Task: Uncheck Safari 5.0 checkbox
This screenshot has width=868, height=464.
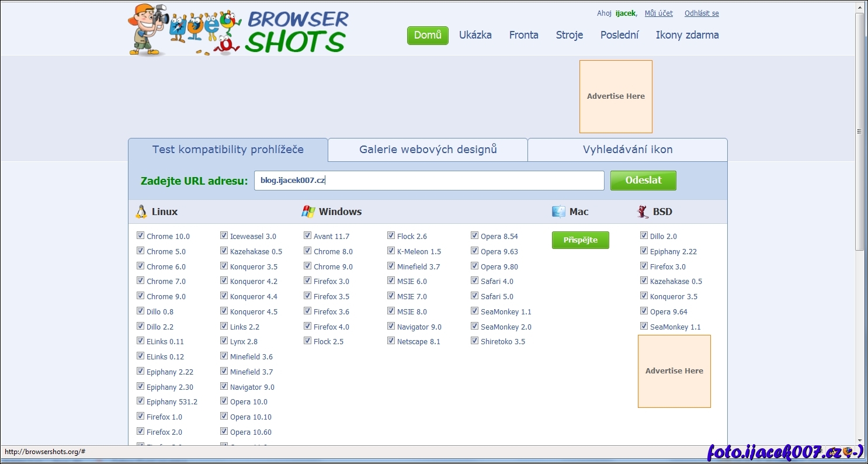Action: (474, 296)
